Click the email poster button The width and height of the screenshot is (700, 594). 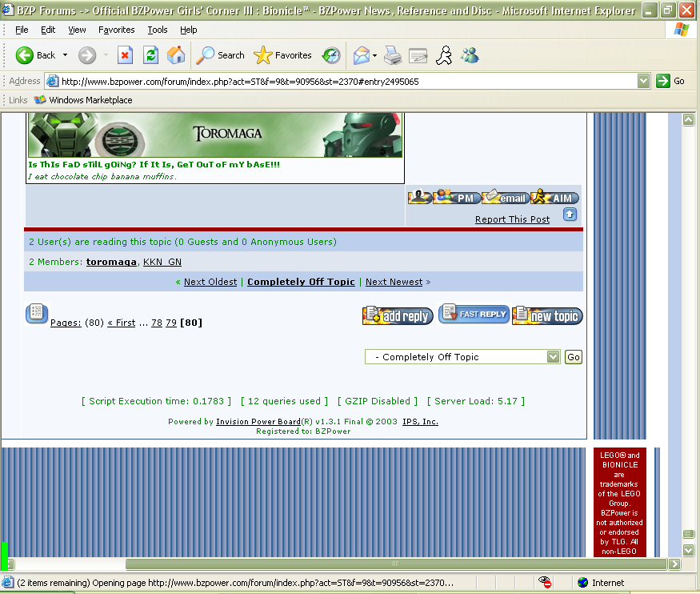click(x=506, y=198)
